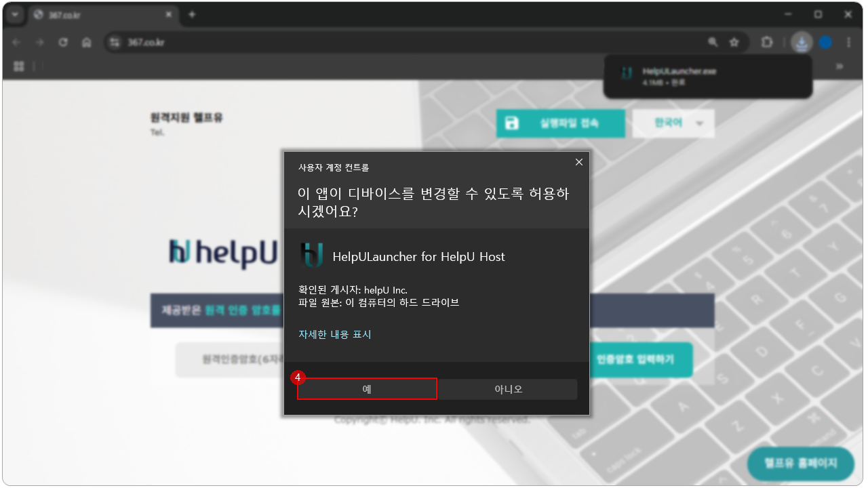This screenshot has height=488, width=868.
Task: Go back in browser history
Action: (17, 42)
